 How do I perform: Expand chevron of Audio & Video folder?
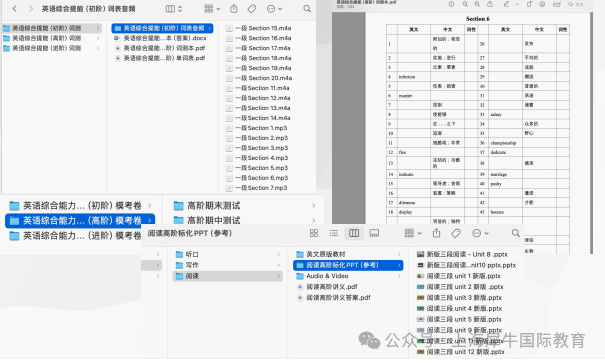pos(399,276)
